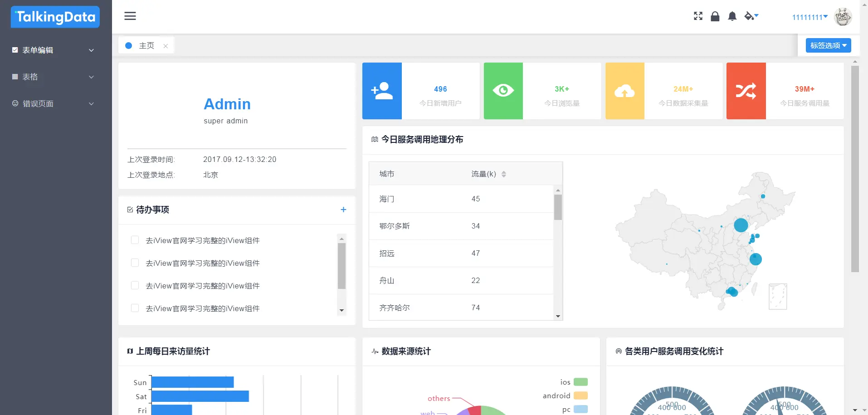Viewport: 868px width, 415px height.
Task: Click the 496 new users count
Action: pyautogui.click(x=440, y=89)
